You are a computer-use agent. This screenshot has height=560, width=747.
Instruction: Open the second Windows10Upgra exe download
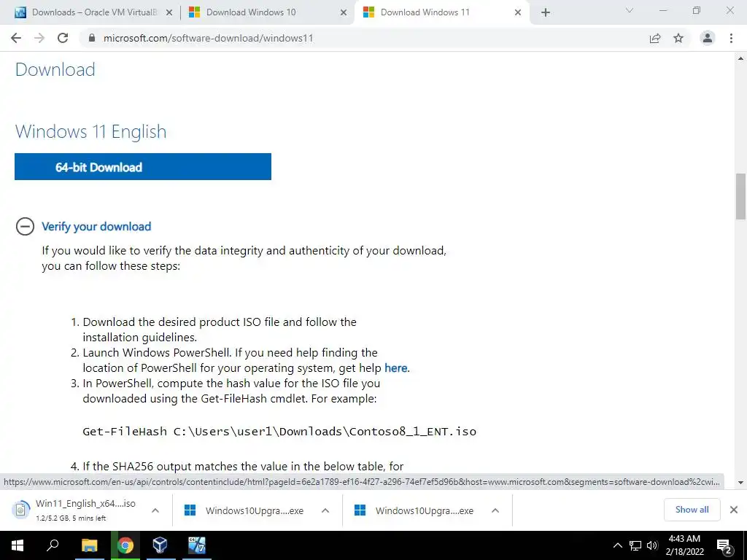pyautogui.click(x=414, y=510)
